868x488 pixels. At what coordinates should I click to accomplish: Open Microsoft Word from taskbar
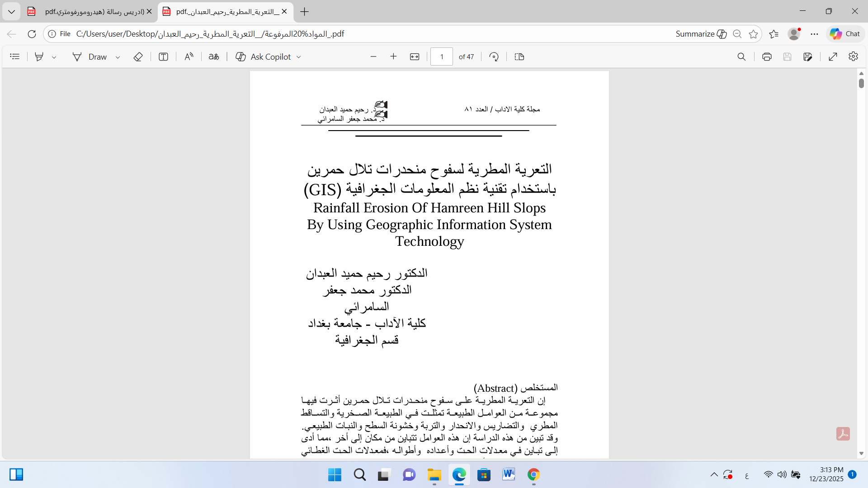pyautogui.click(x=509, y=474)
